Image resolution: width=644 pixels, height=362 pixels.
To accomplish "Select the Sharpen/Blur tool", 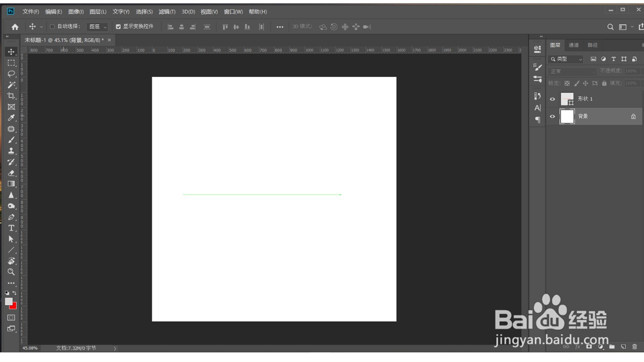I will click(x=11, y=195).
